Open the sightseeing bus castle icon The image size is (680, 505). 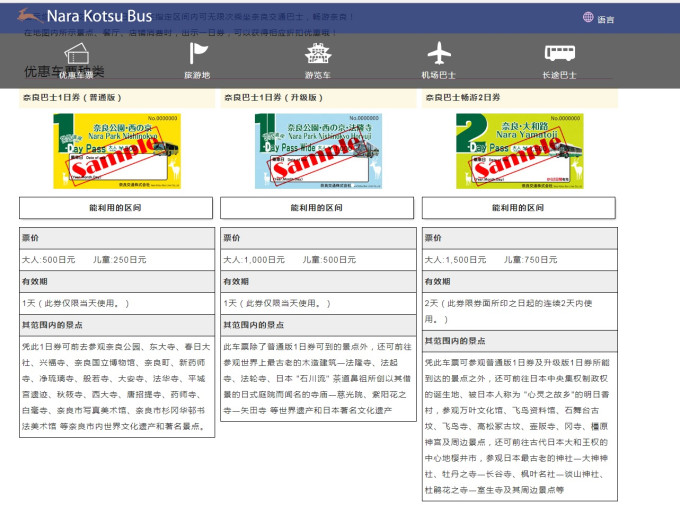point(318,53)
